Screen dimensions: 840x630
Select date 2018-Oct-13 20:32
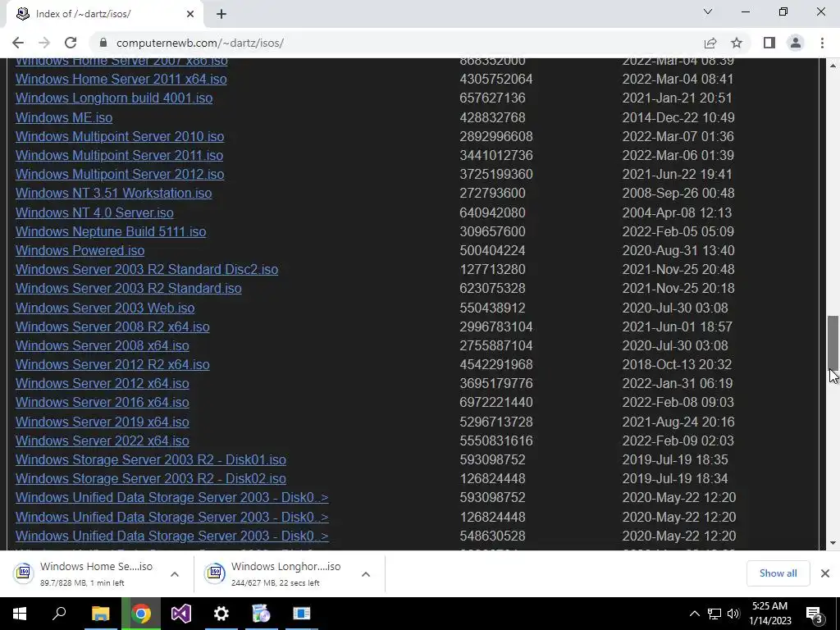pyautogui.click(x=677, y=364)
